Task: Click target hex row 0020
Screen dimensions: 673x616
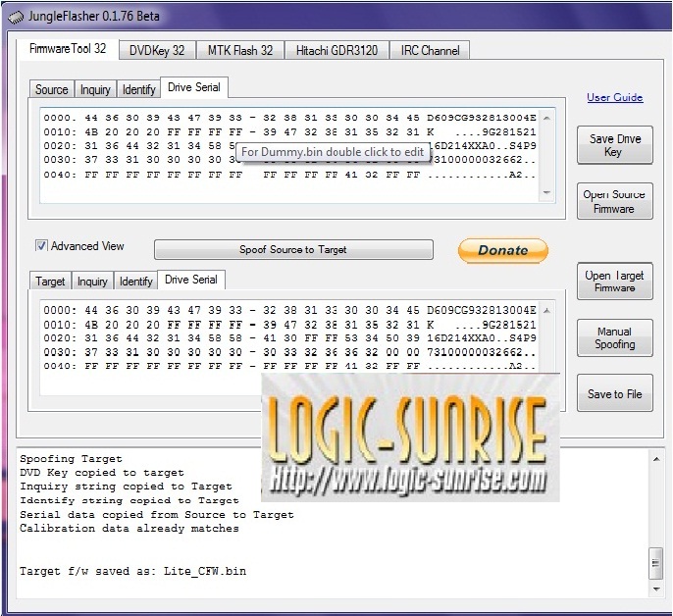Action: tap(290, 337)
